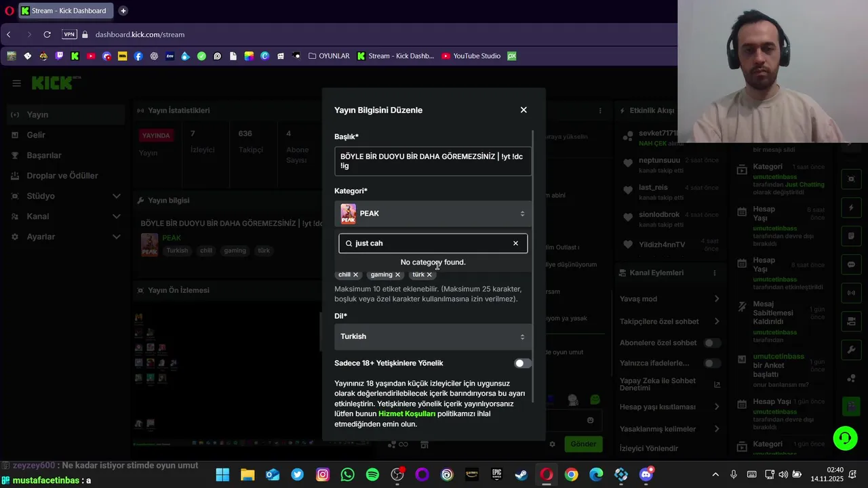
Task: Go to Başarılar in the sidebar
Action: point(65,155)
